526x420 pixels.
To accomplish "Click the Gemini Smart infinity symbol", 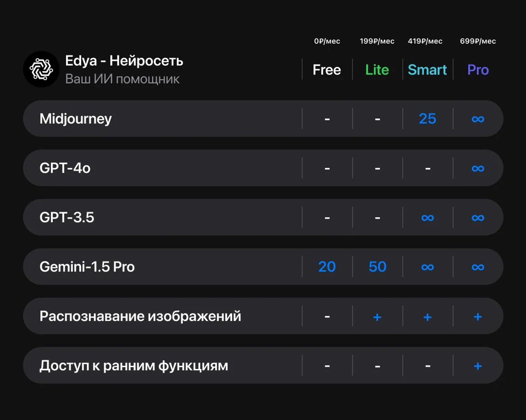I will 428,267.
